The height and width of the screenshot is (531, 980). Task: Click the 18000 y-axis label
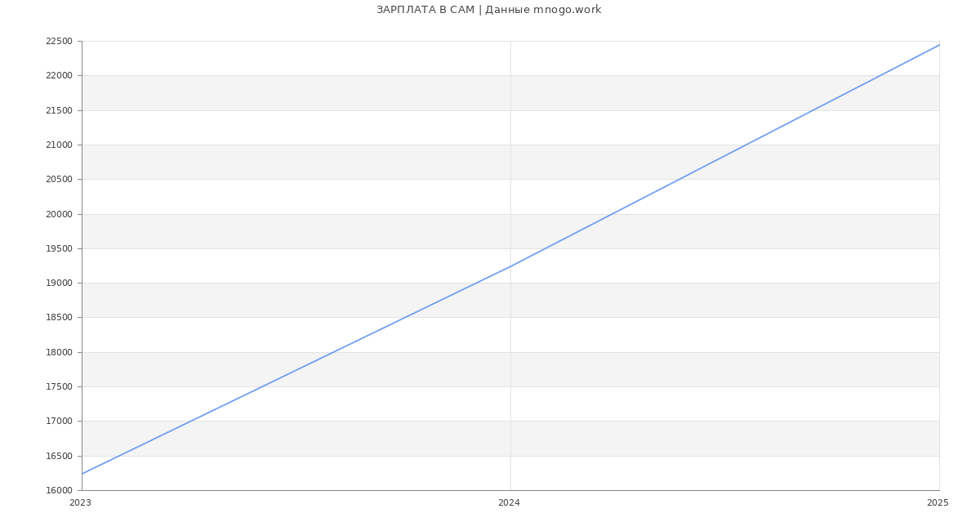point(59,353)
